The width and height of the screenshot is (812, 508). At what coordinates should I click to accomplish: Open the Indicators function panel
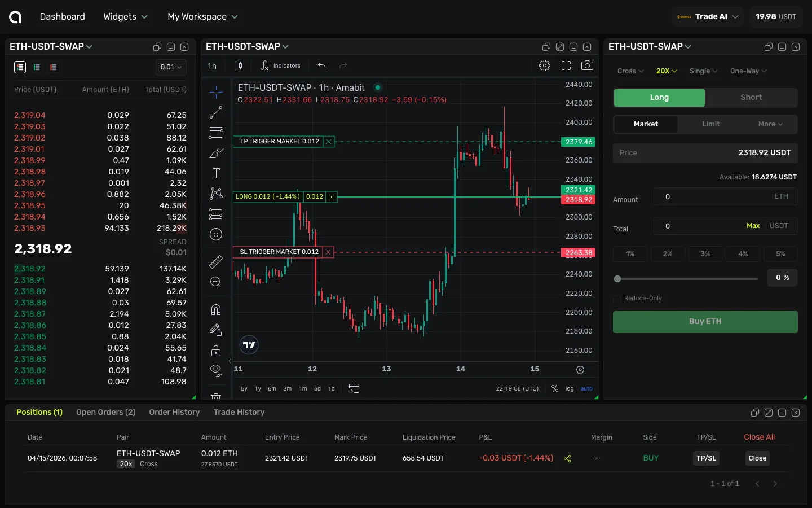click(x=280, y=65)
